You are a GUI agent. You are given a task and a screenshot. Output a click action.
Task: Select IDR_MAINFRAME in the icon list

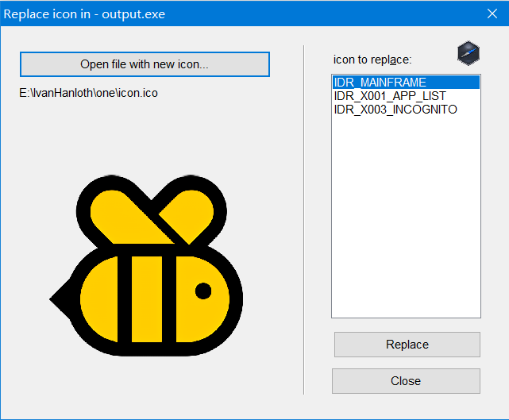pos(380,83)
